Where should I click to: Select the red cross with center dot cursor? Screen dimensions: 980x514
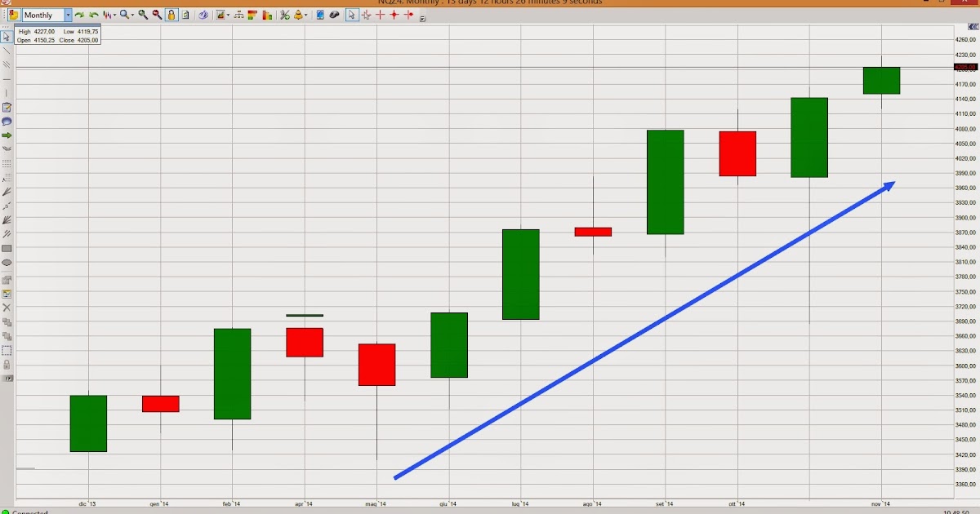(x=394, y=15)
